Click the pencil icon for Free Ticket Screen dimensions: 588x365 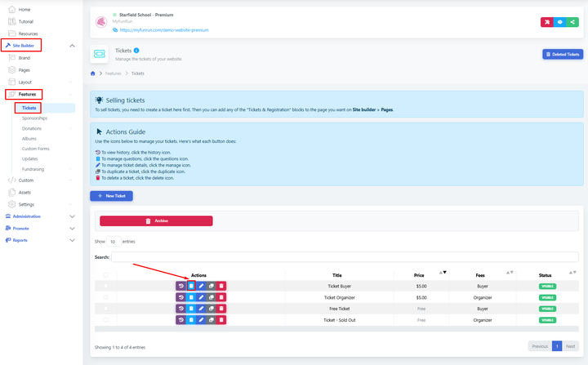pos(201,309)
